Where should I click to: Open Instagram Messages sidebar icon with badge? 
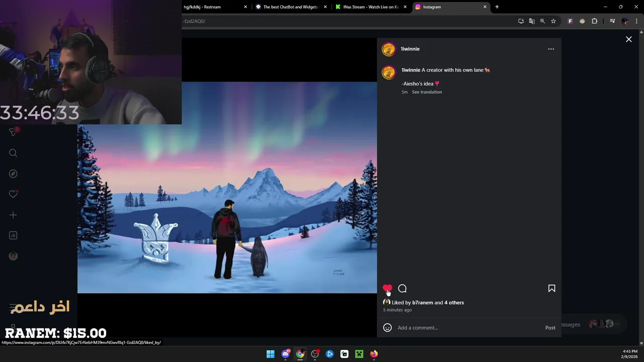[13, 132]
